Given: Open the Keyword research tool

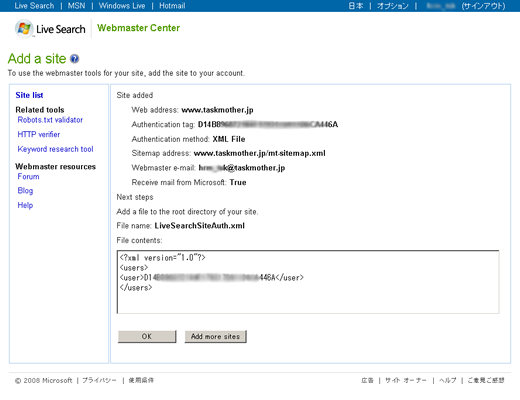Looking at the screenshot, I should tap(55, 149).
